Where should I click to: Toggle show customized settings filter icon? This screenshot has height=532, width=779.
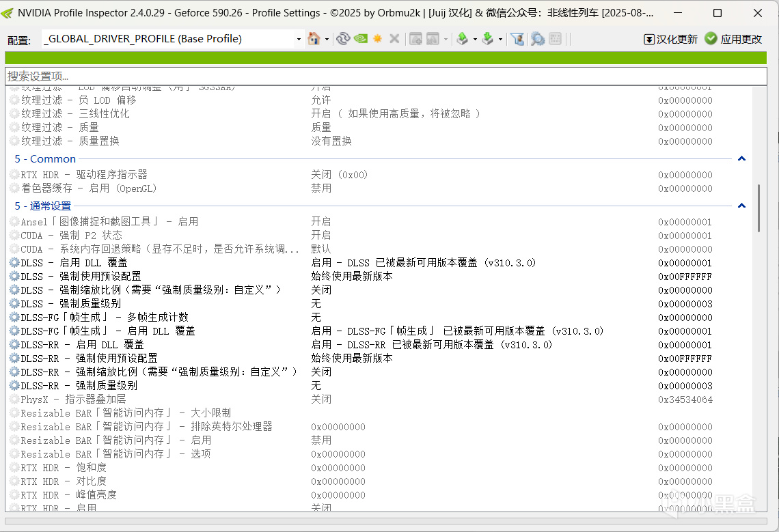[517, 38]
